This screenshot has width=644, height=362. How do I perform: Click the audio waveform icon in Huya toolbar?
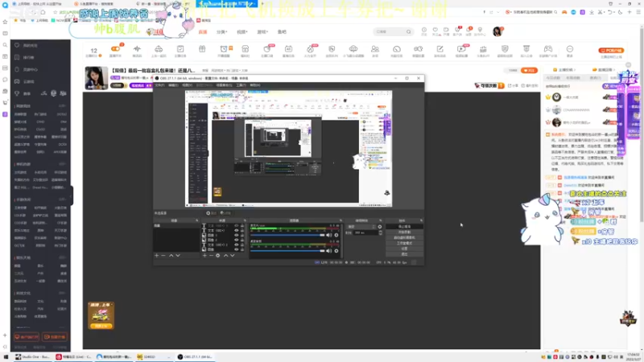137,49
